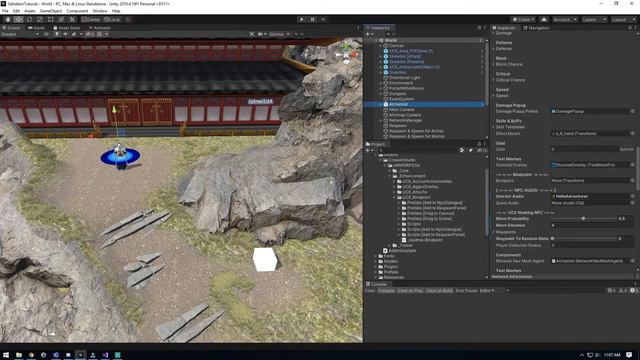The height and width of the screenshot is (360, 640).
Task: Pause the game playback
Action: [x=313, y=19]
